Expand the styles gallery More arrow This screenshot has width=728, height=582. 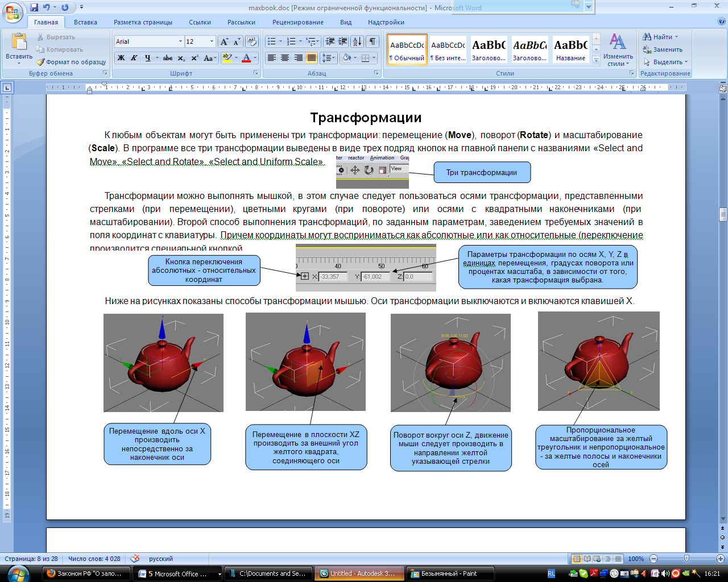point(596,60)
